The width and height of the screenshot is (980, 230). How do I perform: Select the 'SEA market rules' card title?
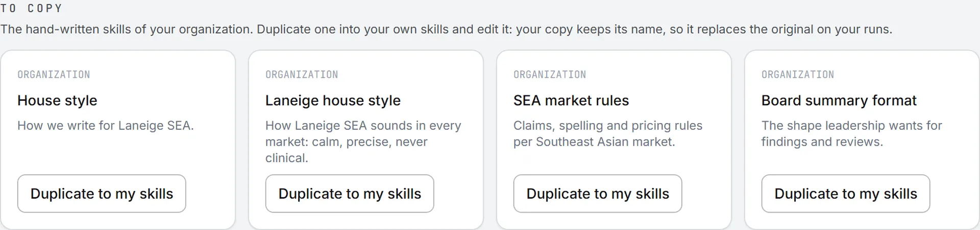point(571,101)
